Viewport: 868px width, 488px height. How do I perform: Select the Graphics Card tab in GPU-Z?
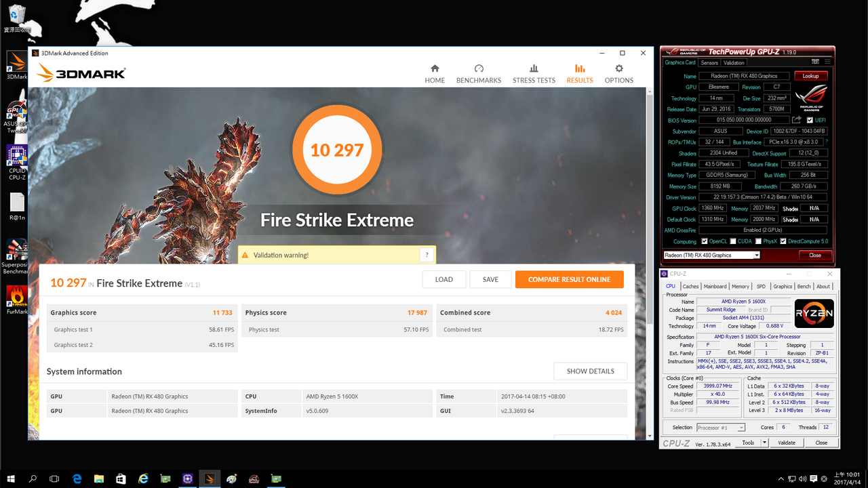[679, 62]
